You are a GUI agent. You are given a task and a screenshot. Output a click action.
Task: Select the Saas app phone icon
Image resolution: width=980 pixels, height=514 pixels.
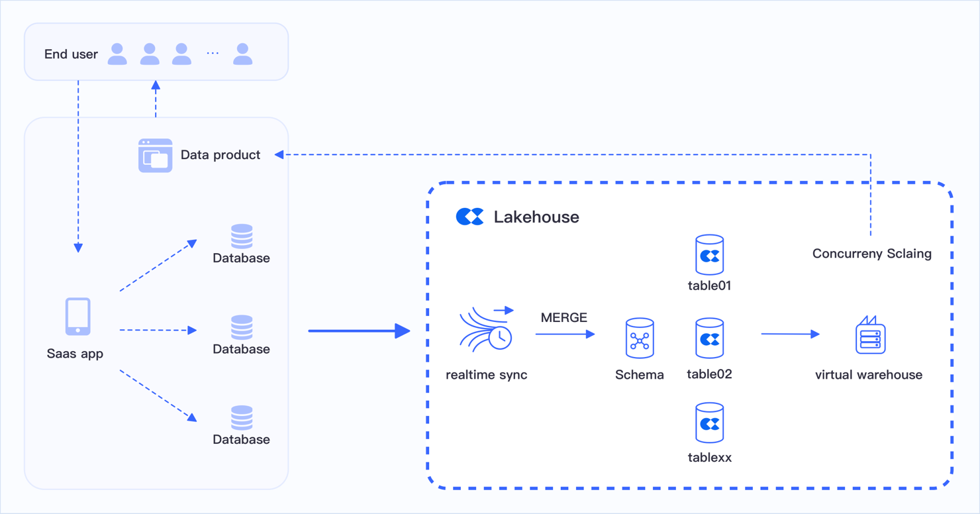(x=77, y=317)
